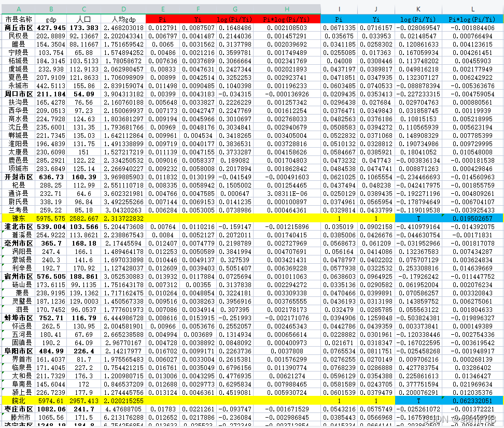The width and height of the screenshot is (504, 428).
Task: Click the 鹿邑县 row label
Action: (x=19, y=160)
